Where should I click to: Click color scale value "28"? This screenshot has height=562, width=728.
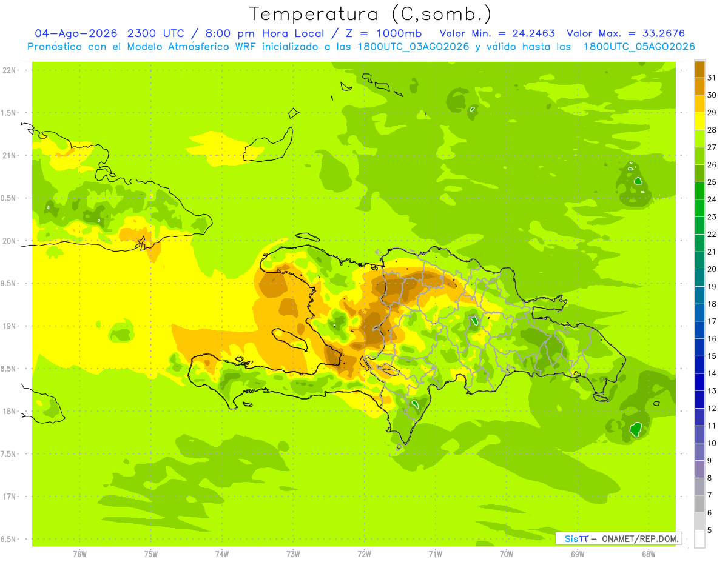coord(712,130)
